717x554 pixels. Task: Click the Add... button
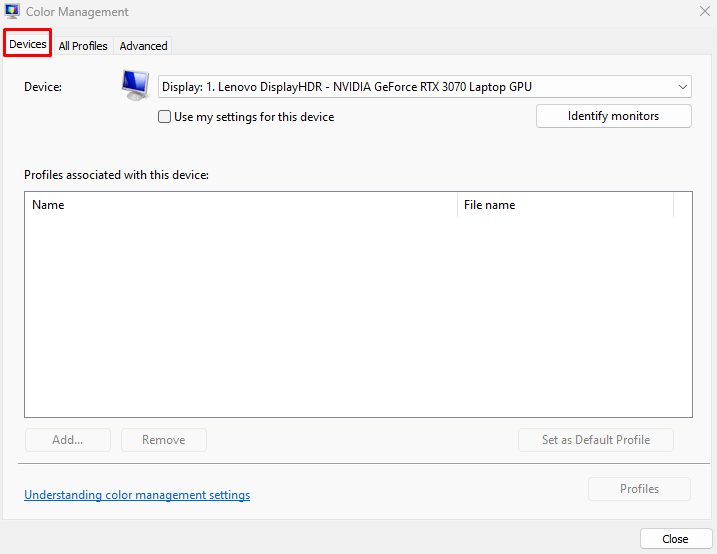pyautogui.click(x=67, y=440)
